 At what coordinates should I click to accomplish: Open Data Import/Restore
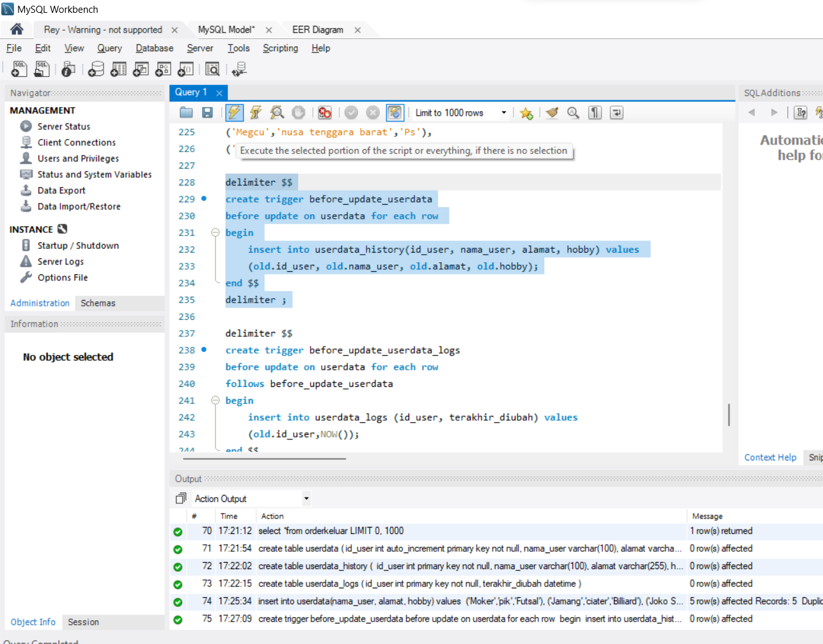pyautogui.click(x=79, y=207)
